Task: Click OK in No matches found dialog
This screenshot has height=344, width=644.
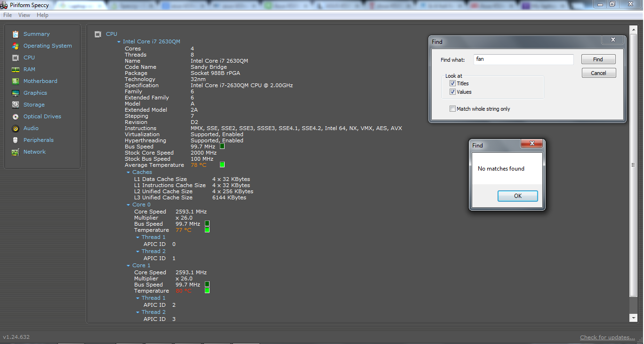Action: tap(517, 196)
